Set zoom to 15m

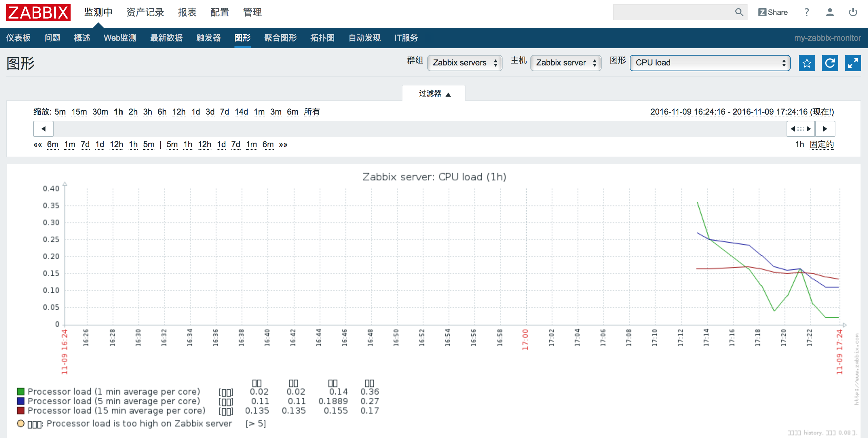coord(79,112)
